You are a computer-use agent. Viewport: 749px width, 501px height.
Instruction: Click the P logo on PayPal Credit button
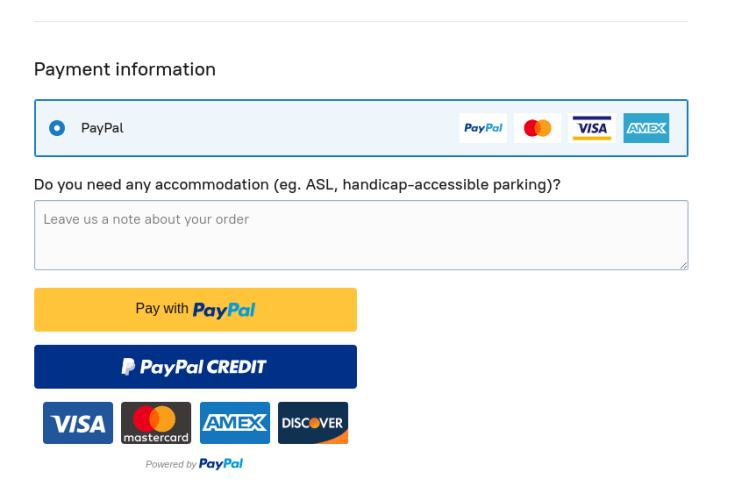(x=129, y=367)
